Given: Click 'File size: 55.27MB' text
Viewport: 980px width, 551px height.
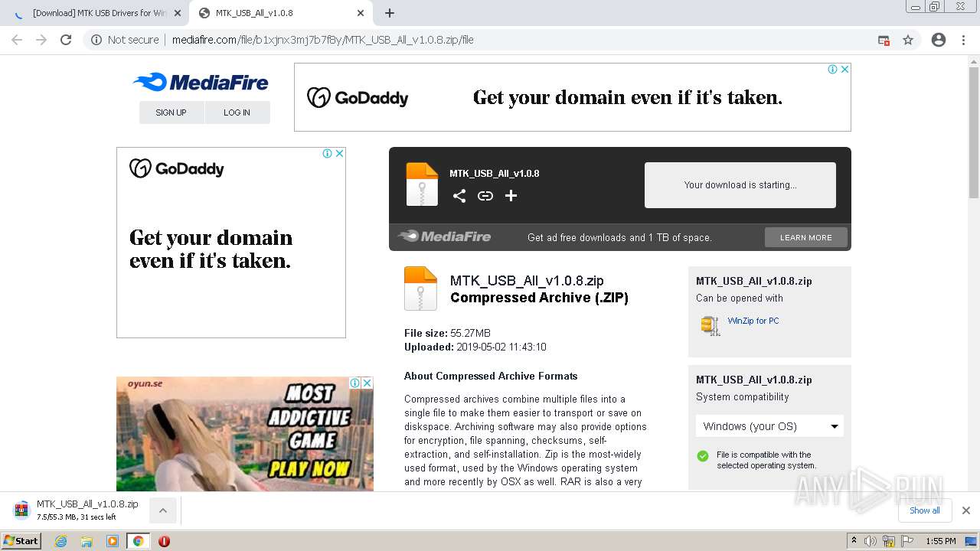Looking at the screenshot, I should pos(447,333).
